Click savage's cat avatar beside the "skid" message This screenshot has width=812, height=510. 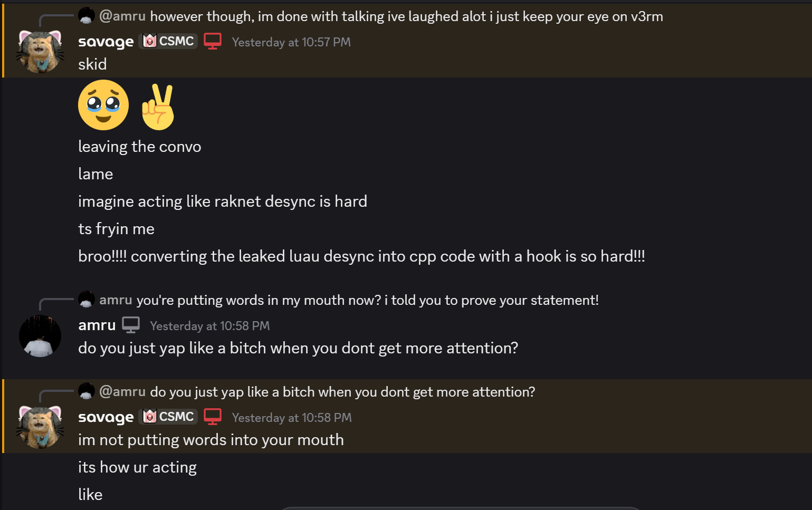click(x=40, y=52)
